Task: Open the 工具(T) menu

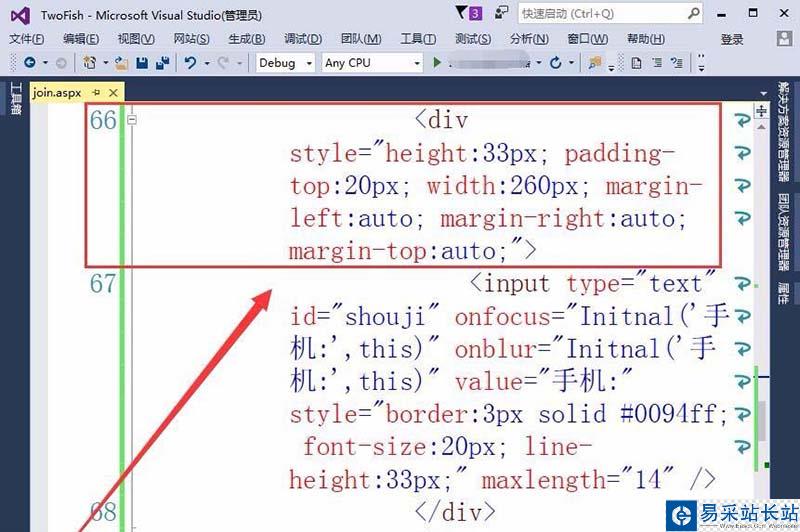Action: click(x=418, y=39)
